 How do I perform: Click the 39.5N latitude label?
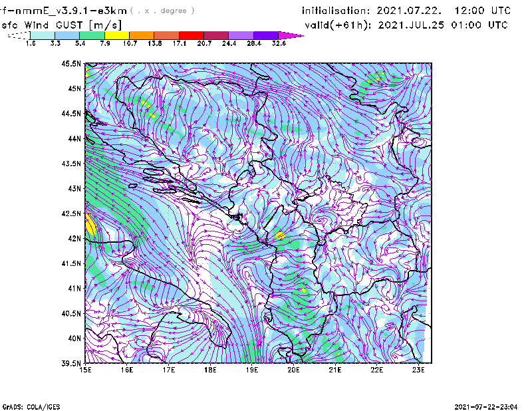(71, 364)
